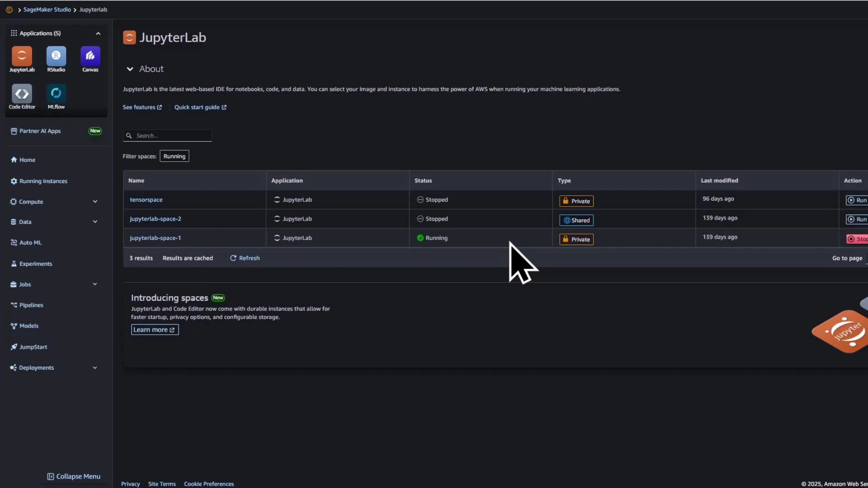The image size is (868, 488).
Task: Open the Home sidebar item
Action: 27,160
